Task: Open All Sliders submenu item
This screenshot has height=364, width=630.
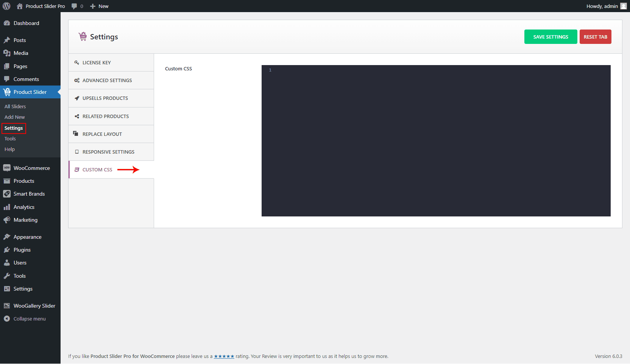Action: (x=15, y=106)
